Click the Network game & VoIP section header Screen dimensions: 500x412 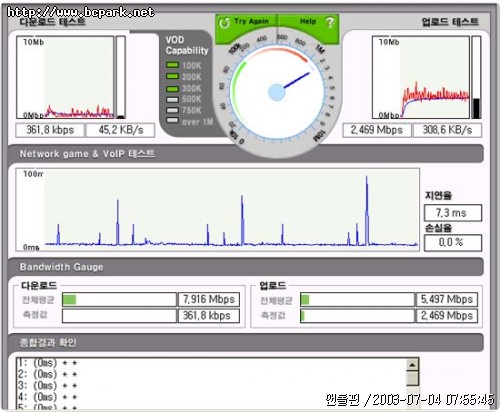246,154
